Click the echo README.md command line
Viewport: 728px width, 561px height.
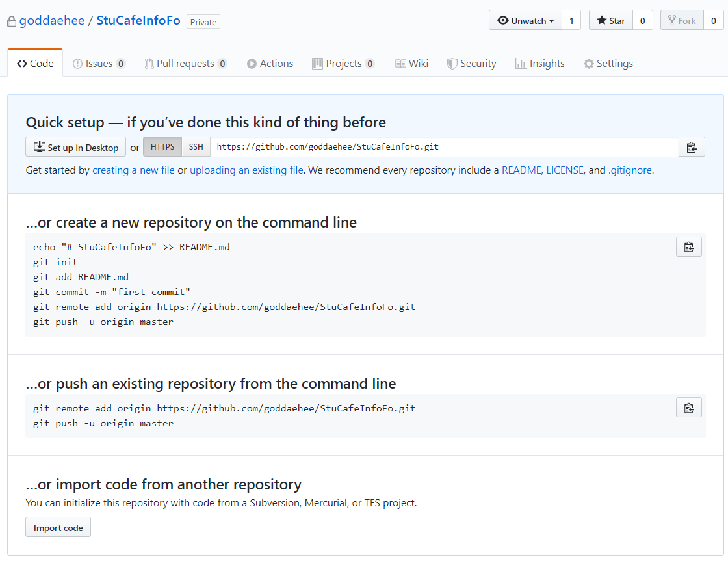click(x=131, y=247)
